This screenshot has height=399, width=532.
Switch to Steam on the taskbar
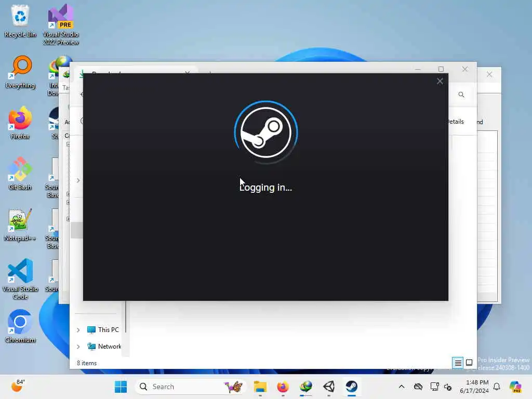352,387
